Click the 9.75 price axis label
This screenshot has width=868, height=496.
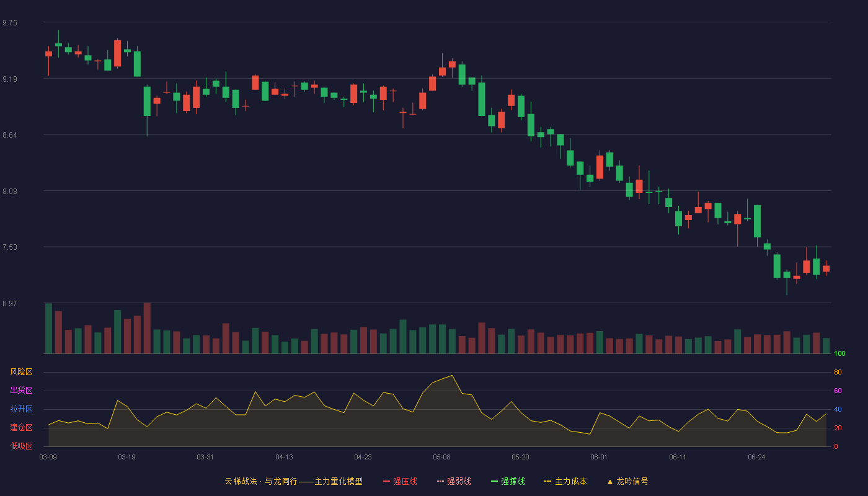coord(10,23)
